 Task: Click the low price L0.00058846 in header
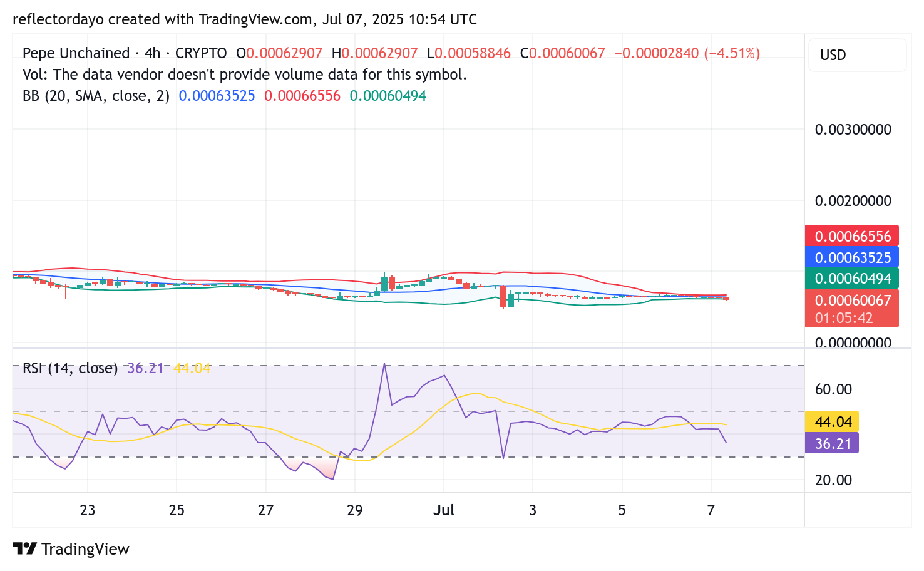point(469,53)
